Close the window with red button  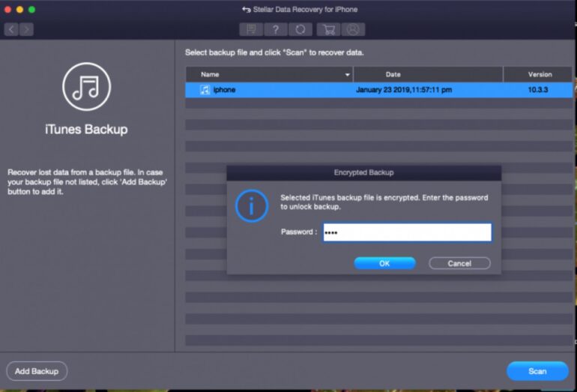tap(7, 10)
